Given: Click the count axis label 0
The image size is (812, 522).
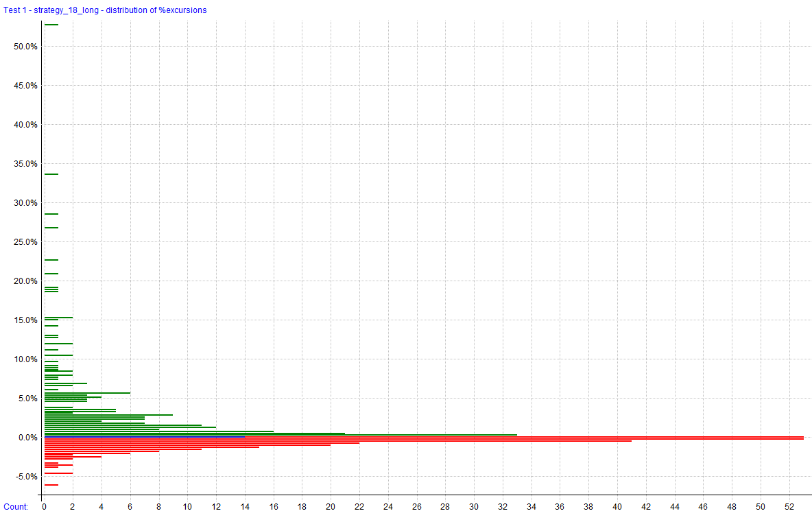Looking at the screenshot, I should pyautogui.click(x=44, y=506).
